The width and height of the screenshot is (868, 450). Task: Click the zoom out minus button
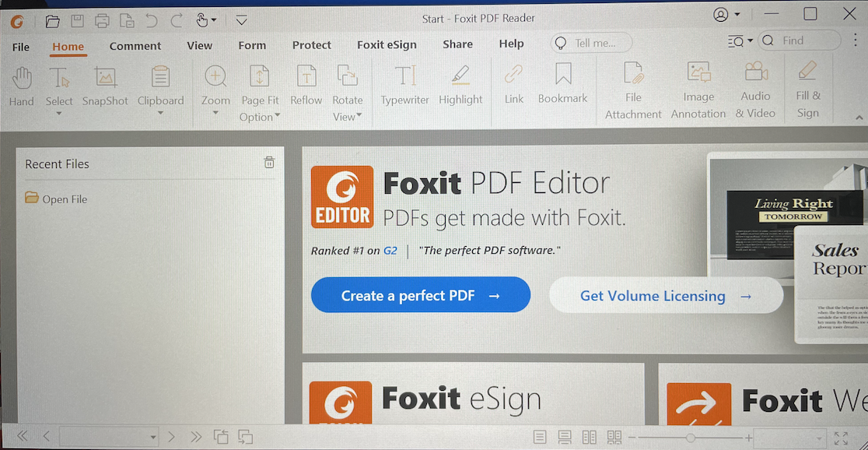(632, 438)
